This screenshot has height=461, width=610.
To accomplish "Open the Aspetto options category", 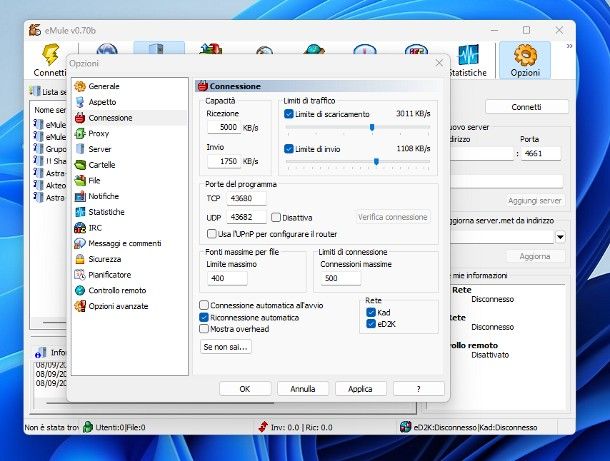I will point(102,102).
